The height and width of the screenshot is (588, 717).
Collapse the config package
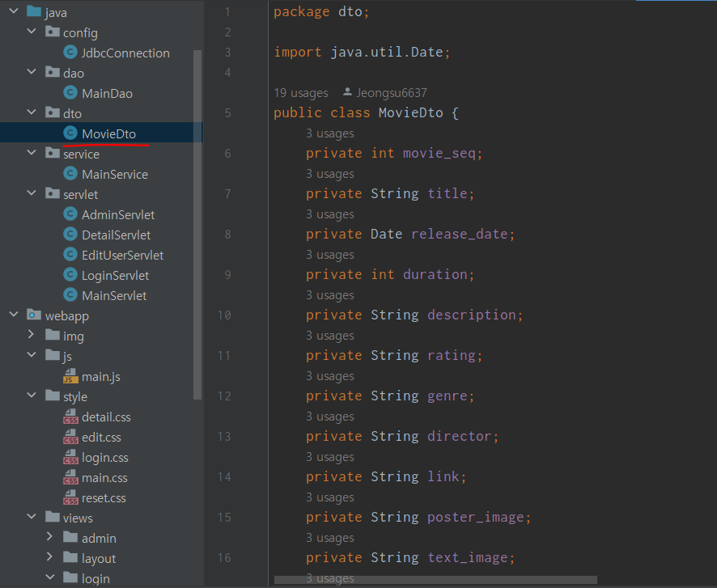32,31
